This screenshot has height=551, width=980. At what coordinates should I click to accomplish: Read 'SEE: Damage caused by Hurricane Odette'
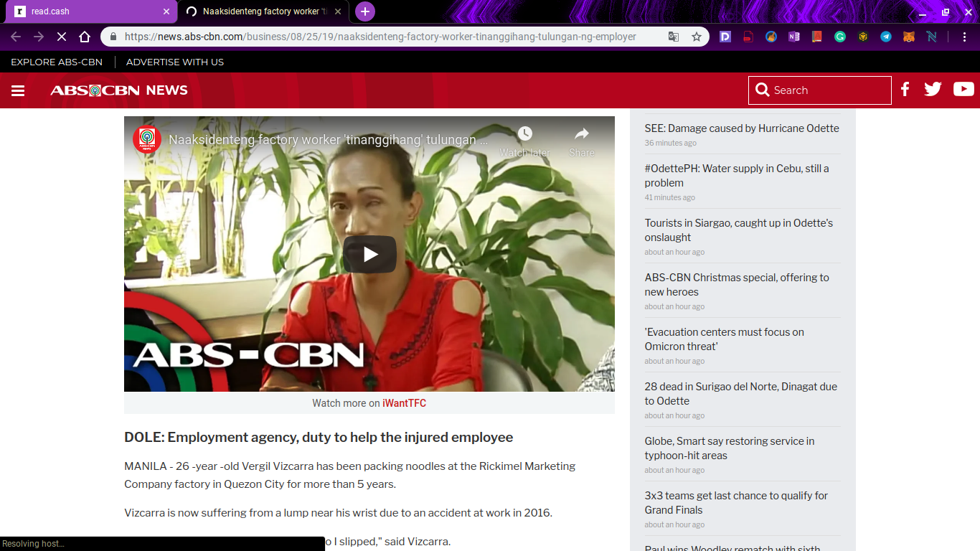point(742,128)
